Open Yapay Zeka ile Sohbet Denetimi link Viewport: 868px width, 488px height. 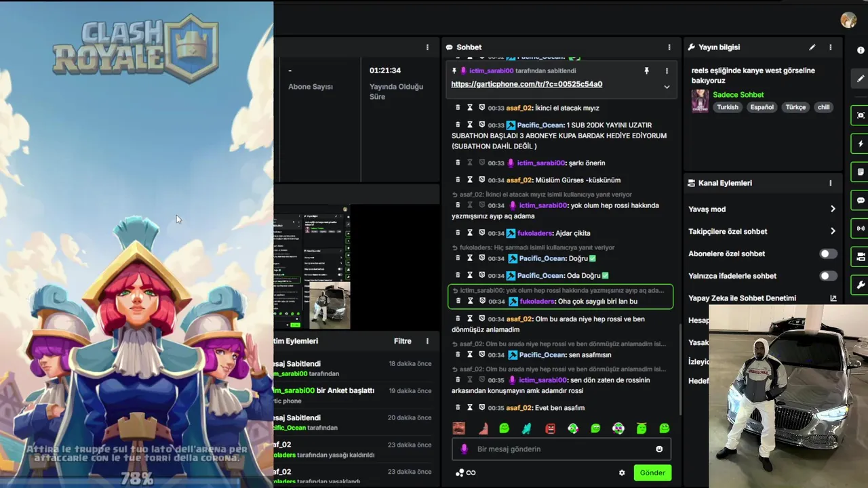(833, 298)
